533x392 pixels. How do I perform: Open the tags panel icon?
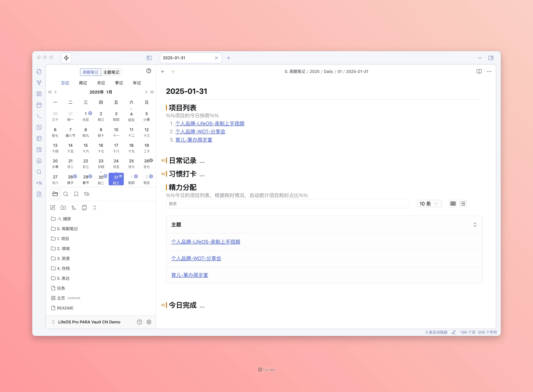coord(87,194)
